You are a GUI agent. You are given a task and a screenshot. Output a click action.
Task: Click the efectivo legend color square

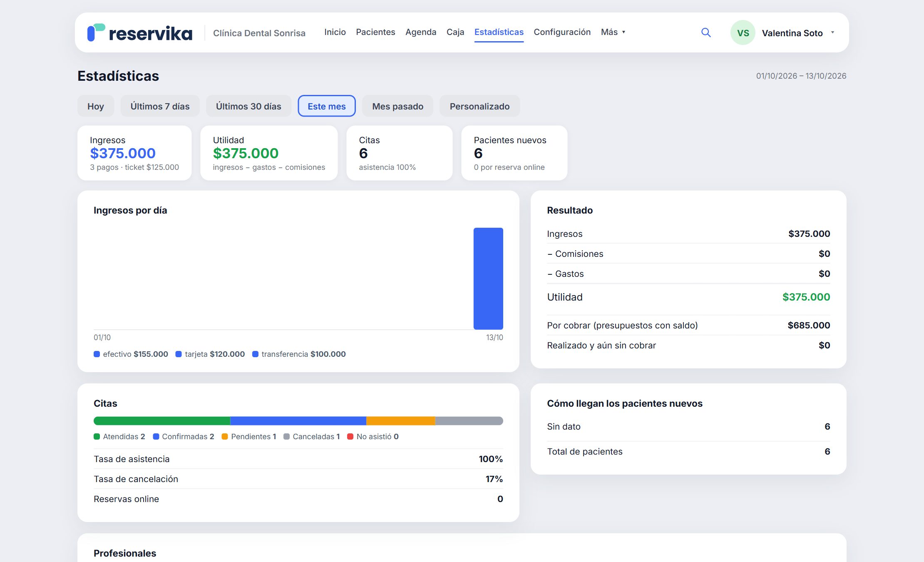[x=97, y=354]
